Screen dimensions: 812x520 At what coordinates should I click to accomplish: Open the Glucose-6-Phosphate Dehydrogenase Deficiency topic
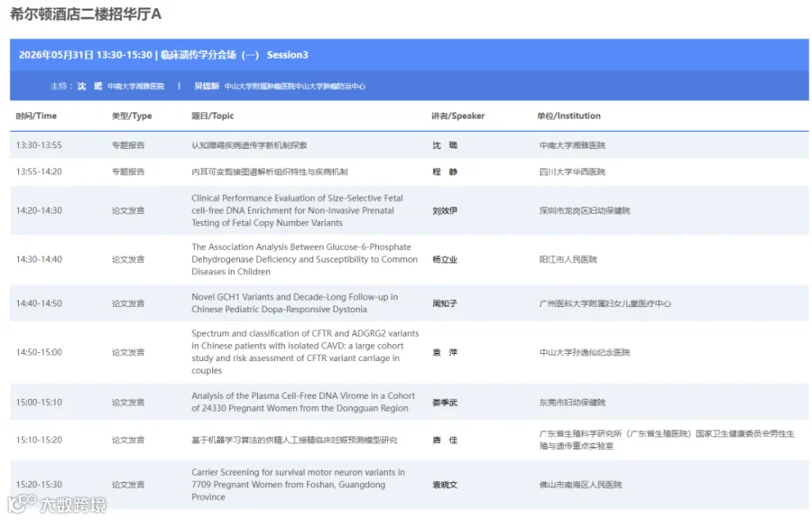coord(305,259)
